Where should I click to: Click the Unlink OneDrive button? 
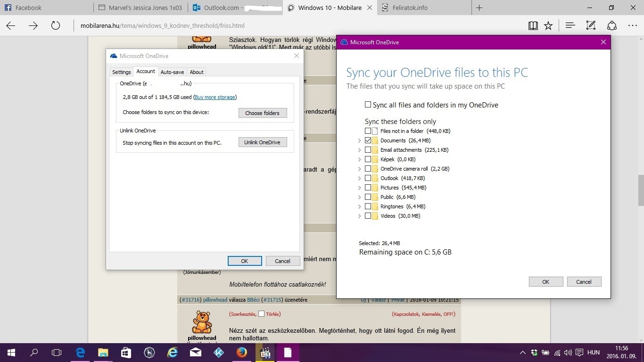click(x=263, y=142)
